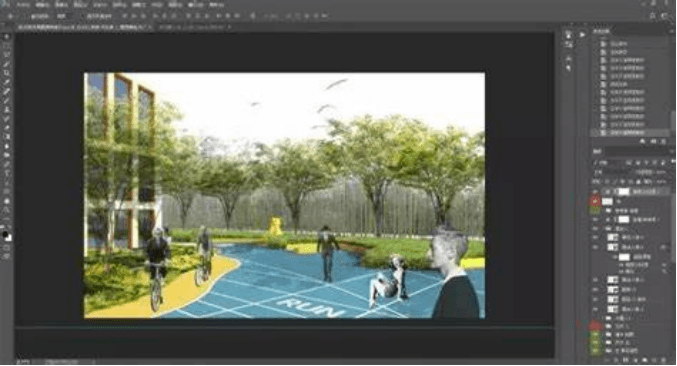Select the Hand tool
The width and height of the screenshot is (677, 366).
point(6,201)
